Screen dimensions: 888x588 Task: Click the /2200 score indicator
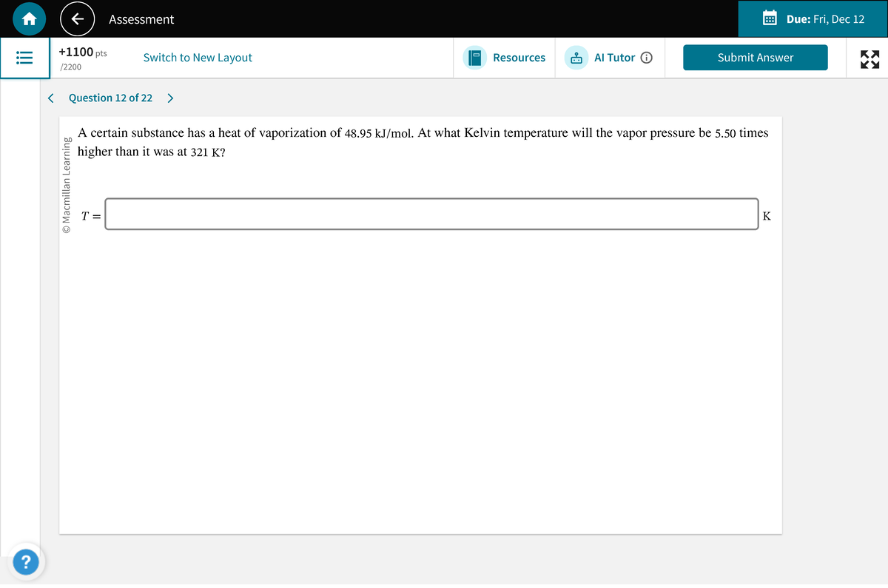click(x=71, y=66)
